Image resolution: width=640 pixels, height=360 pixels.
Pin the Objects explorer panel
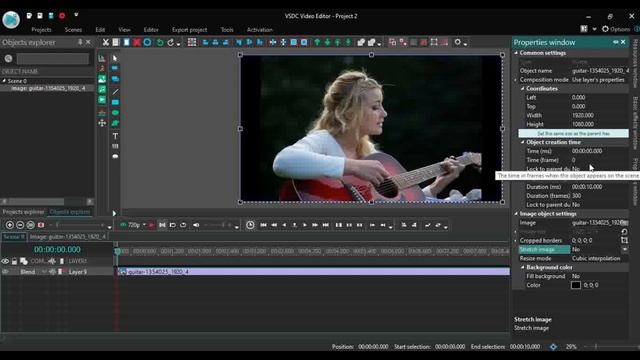click(80, 42)
